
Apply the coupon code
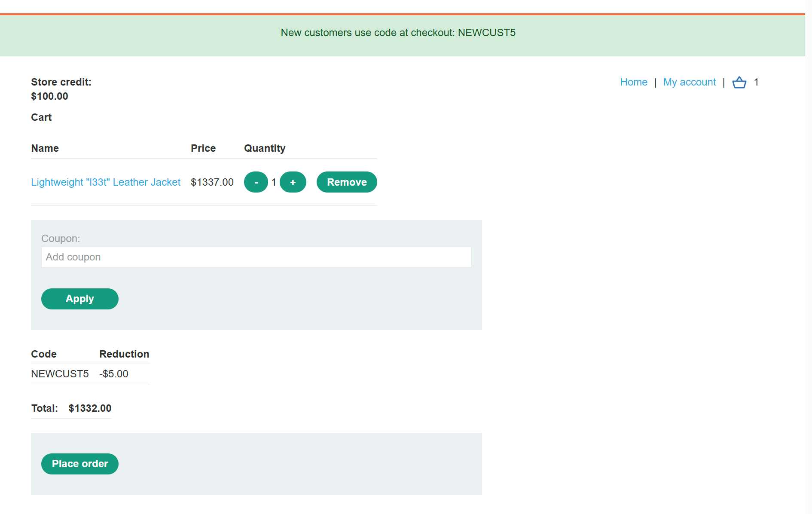tap(80, 299)
